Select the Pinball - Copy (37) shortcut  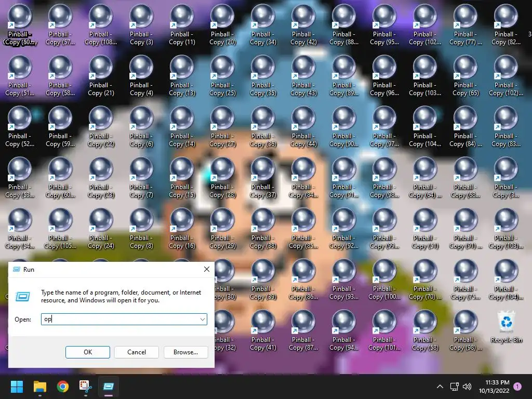(263, 178)
